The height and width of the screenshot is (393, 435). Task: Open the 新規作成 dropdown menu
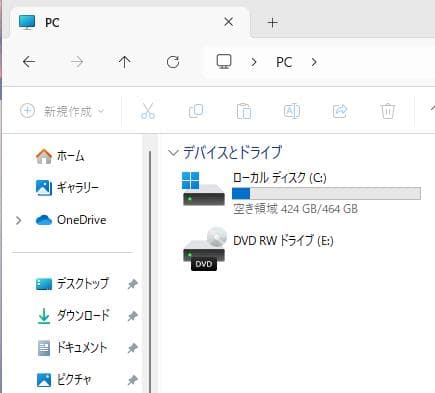pyautogui.click(x=62, y=111)
